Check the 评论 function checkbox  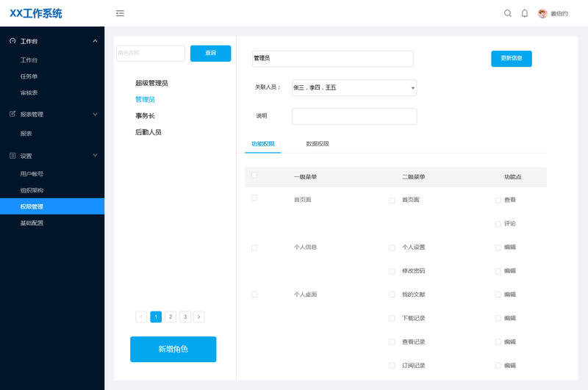pyautogui.click(x=498, y=224)
